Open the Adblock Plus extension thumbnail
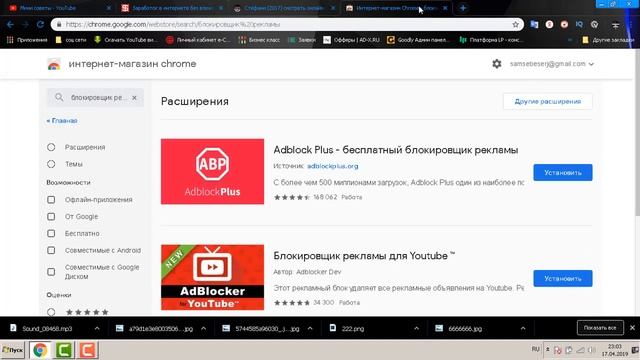Screen dimensions: 640x360 coord(212,171)
